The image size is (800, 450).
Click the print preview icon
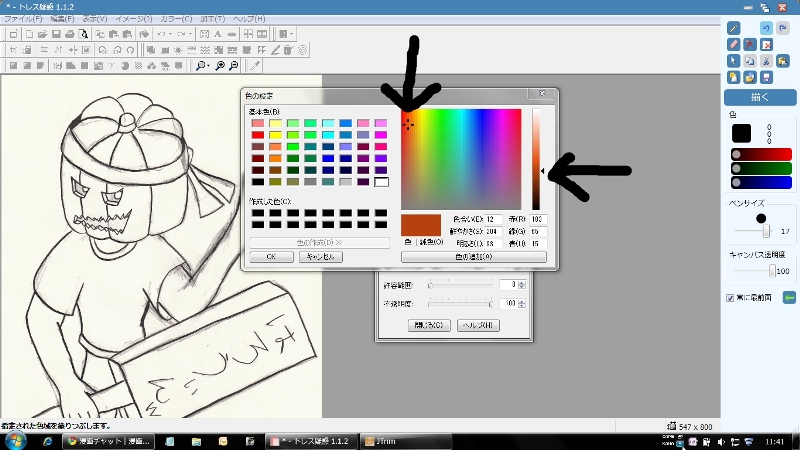pyautogui.click(x=84, y=34)
